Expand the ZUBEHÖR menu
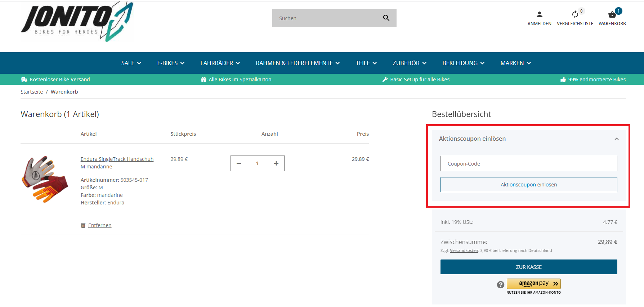Screen dimensions: 644x307 [x=410, y=63]
